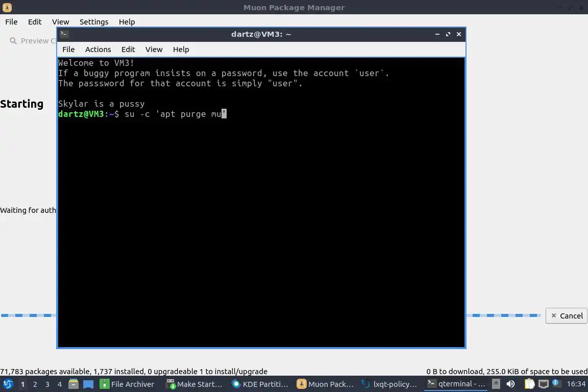Open the qterminal View menu

[x=154, y=50]
